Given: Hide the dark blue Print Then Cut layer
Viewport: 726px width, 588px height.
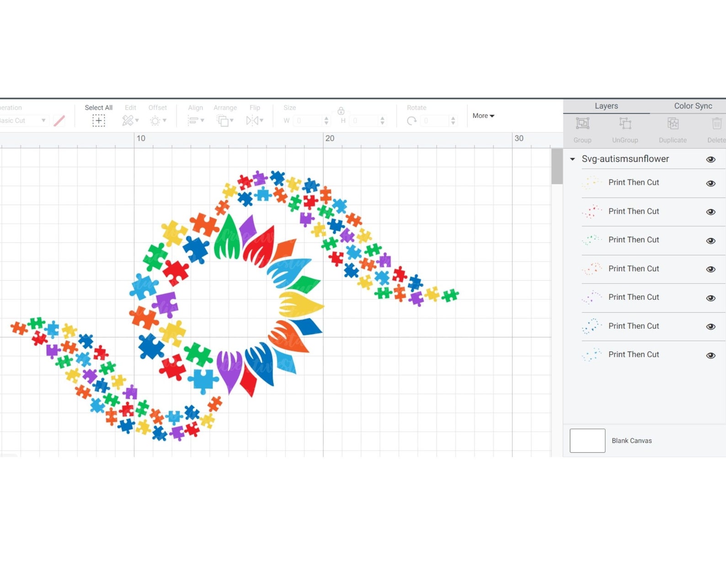Looking at the screenshot, I should [x=710, y=326].
